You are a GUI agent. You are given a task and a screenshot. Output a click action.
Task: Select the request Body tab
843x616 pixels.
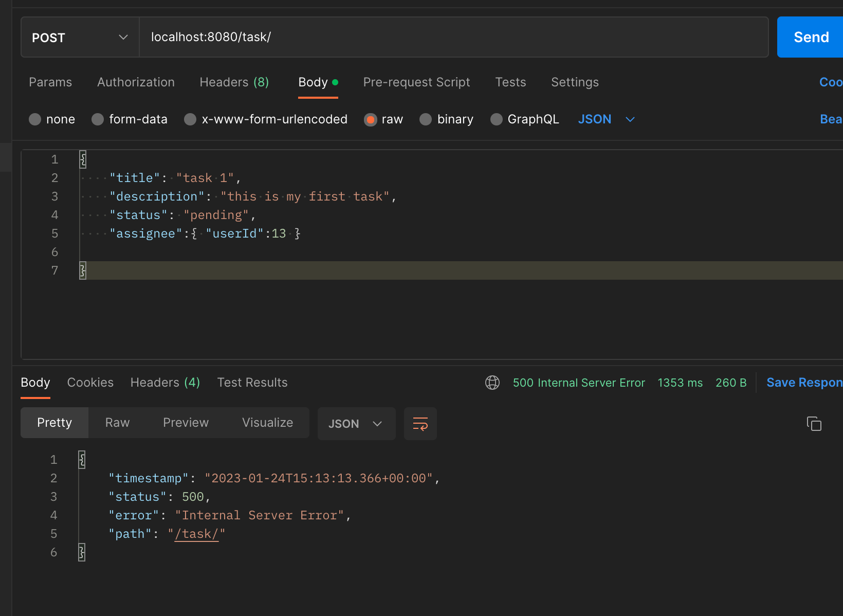point(318,82)
